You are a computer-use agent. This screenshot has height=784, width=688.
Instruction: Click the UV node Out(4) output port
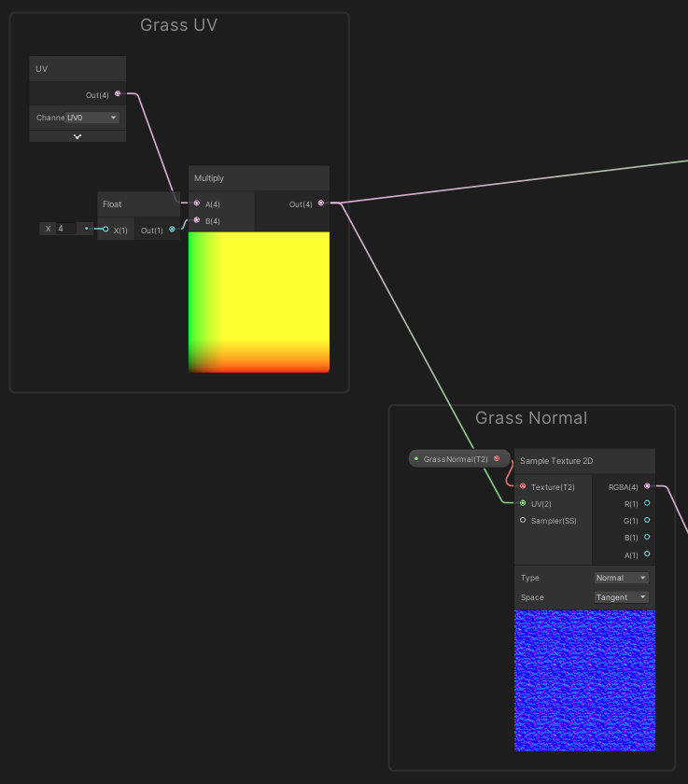pos(118,93)
